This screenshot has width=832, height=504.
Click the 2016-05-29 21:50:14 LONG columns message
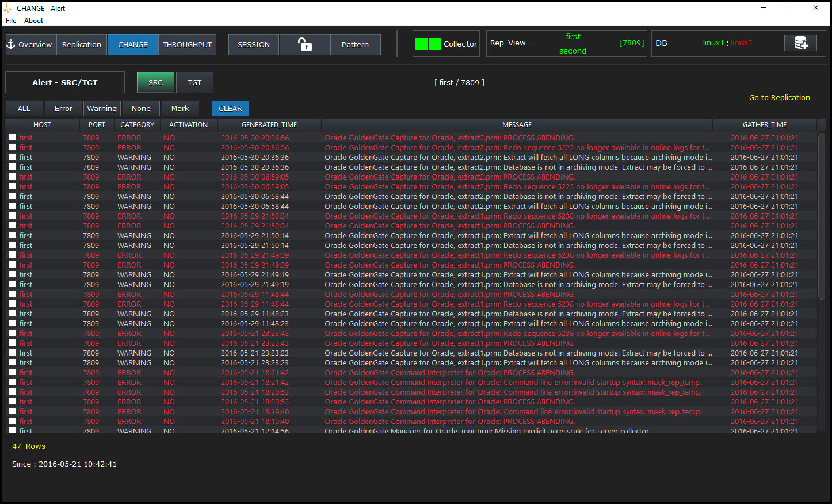[518, 235]
